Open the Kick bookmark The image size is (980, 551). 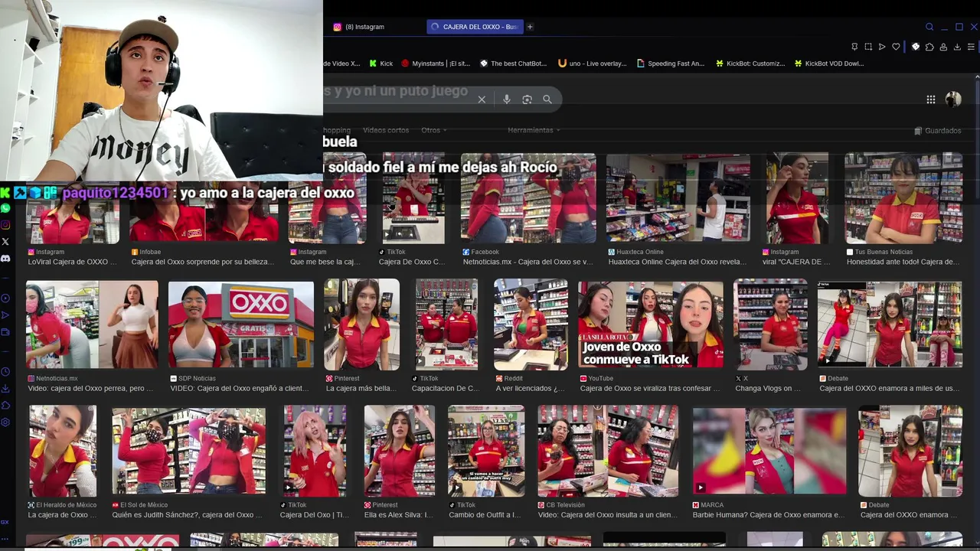tap(381, 64)
